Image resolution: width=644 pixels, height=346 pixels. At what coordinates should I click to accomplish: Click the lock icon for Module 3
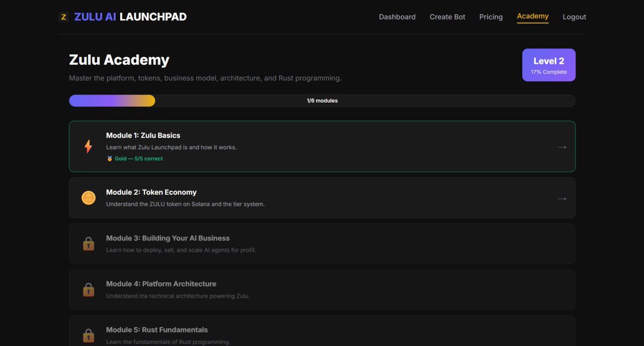click(x=89, y=244)
